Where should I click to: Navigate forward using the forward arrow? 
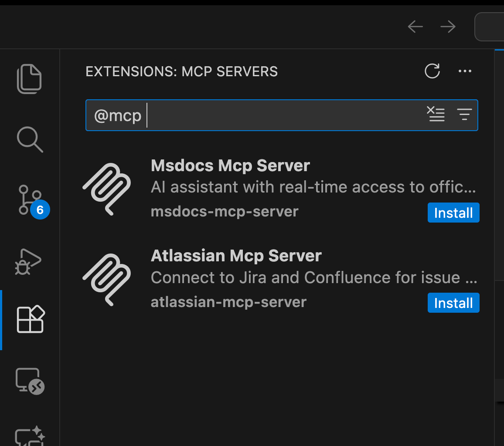coord(448,27)
